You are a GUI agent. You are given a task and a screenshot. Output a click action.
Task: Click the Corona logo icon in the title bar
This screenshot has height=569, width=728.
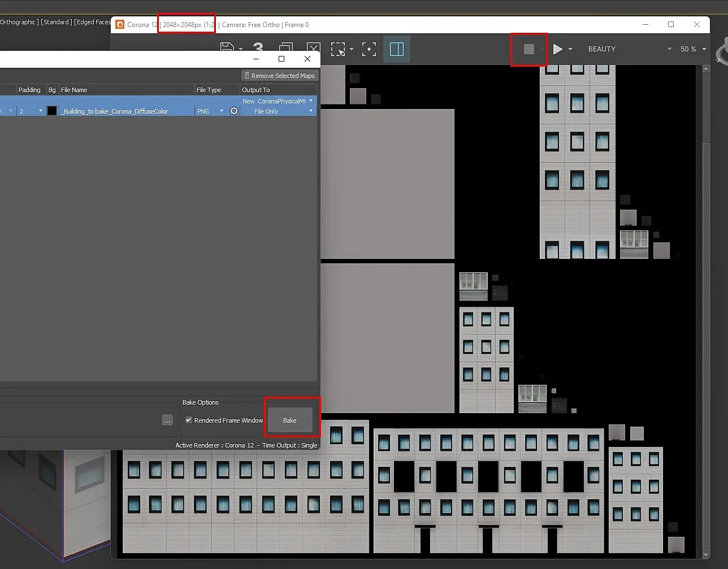pyautogui.click(x=120, y=24)
